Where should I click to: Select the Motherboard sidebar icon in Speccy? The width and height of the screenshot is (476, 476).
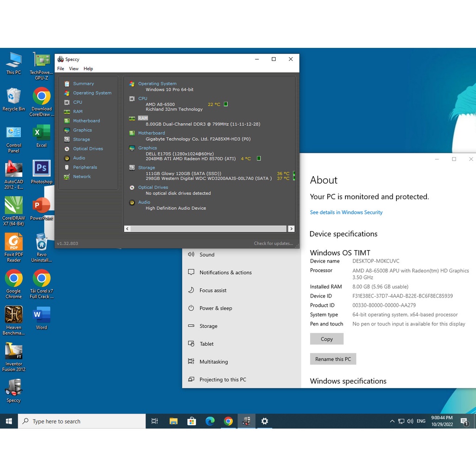click(67, 121)
